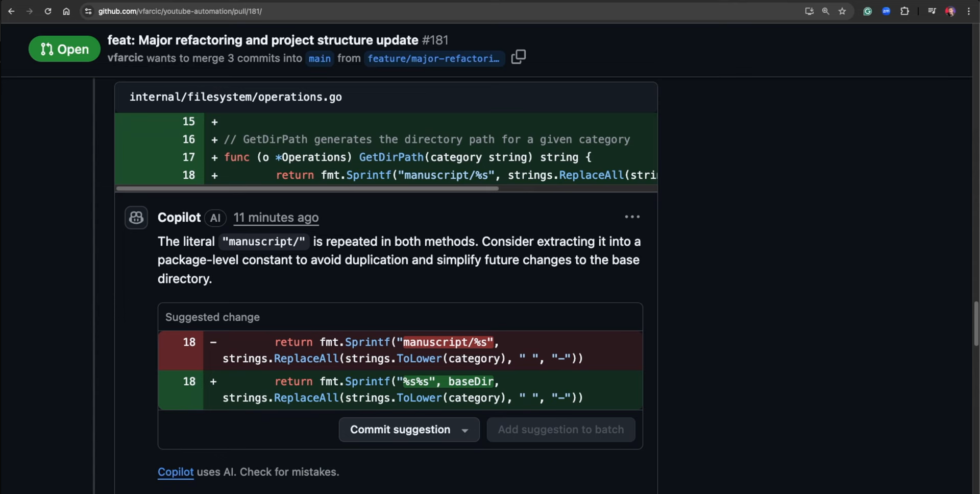980x494 pixels.
Task: Open the Grammarly extension icon
Action: point(867,11)
